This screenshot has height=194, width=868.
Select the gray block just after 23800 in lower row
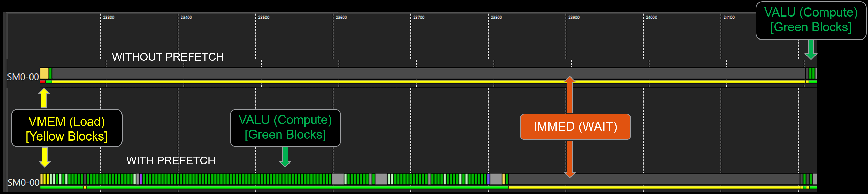[x=496, y=179]
